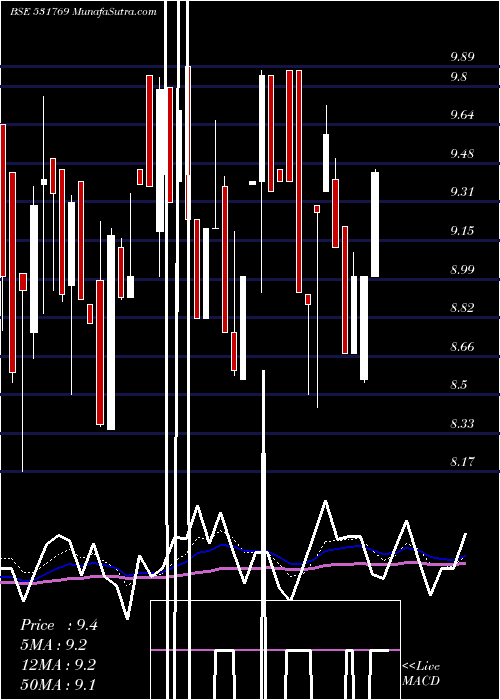The height and width of the screenshot is (700, 500).
Task: Click the 12MA : 9.2 readout
Action: [x=58, y=665]
